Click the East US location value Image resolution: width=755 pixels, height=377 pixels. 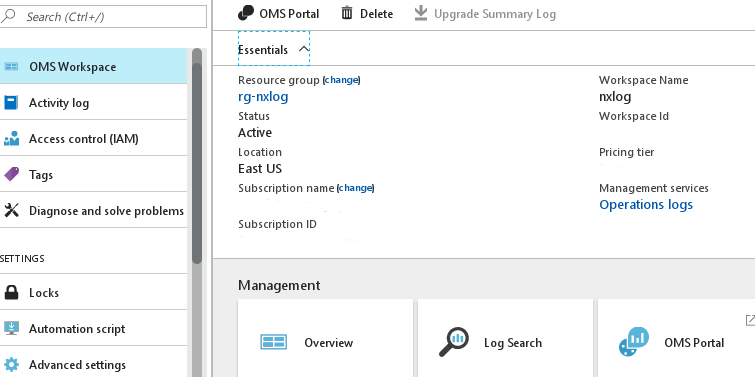260,169
